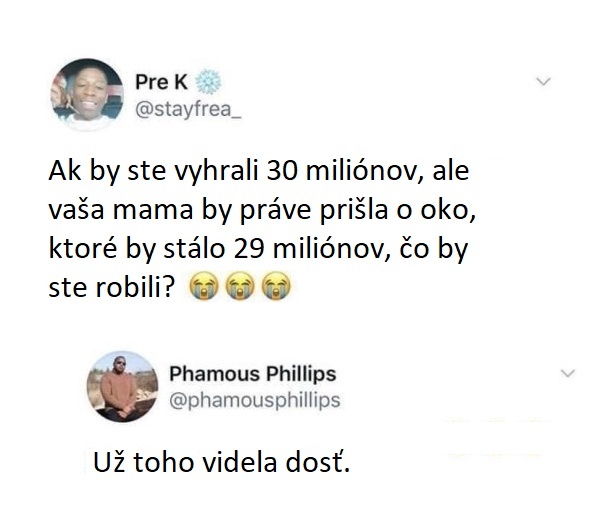
Task: Open the Pre K display name
Action: (x=161, y=82)
